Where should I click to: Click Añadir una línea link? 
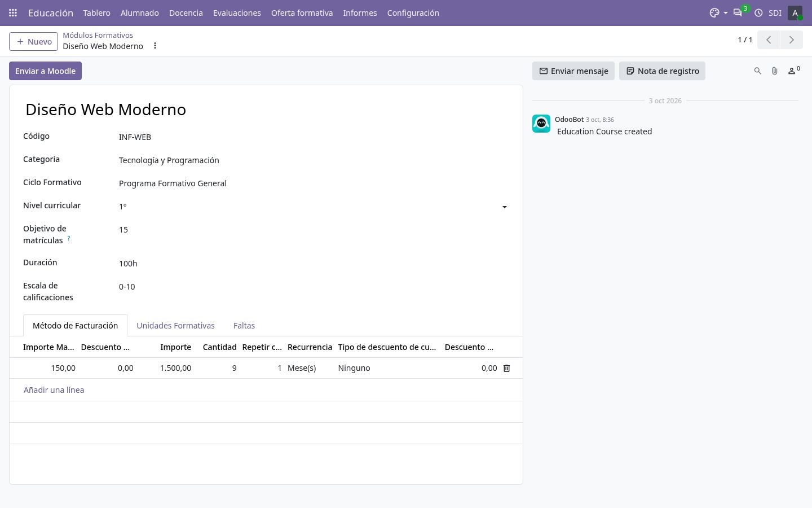(x=54, y=390)
